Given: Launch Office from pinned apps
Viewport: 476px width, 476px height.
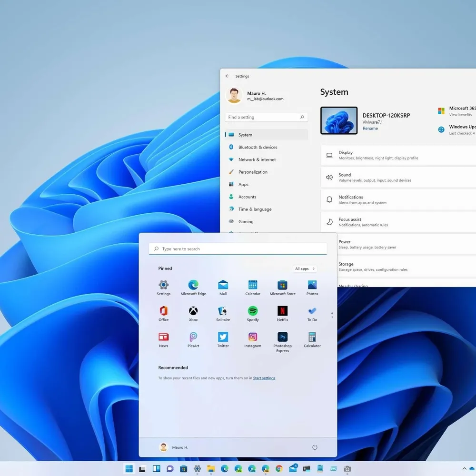Looking at the screenshot, I should (x=163, y=314).
